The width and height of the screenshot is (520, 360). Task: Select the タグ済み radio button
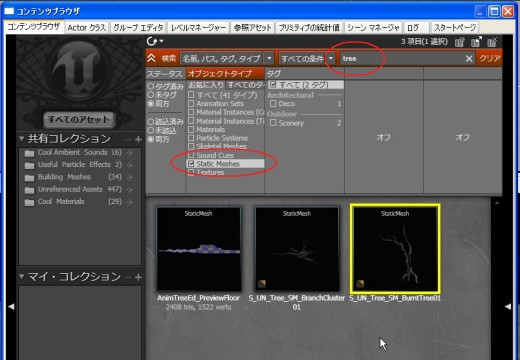click(x=151, y=86)
